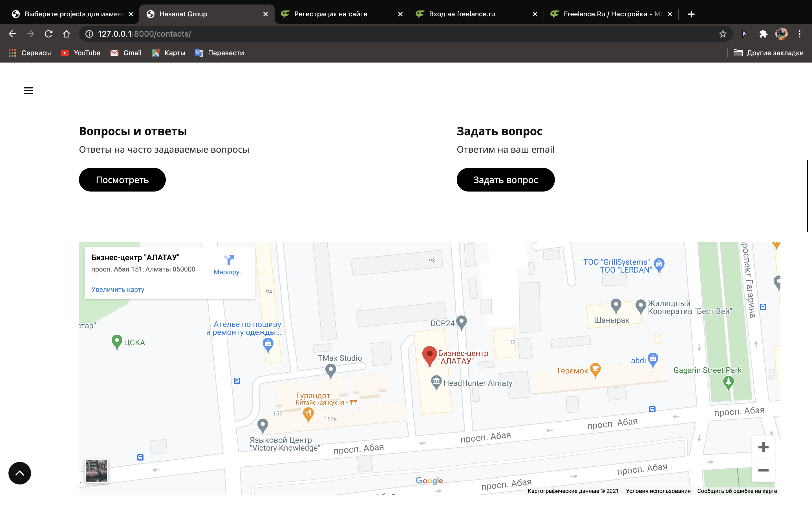Switch to Вход на freelance.ru tab
Image resolution: width=812 pixels, height=507 pixels.
pos(462,14)
